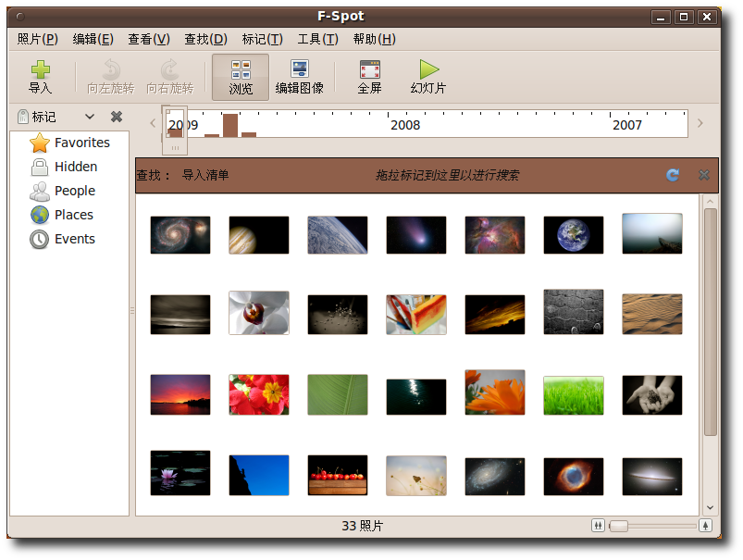
Task: Open the 编辑(E) menu
Action: point(93,39)
